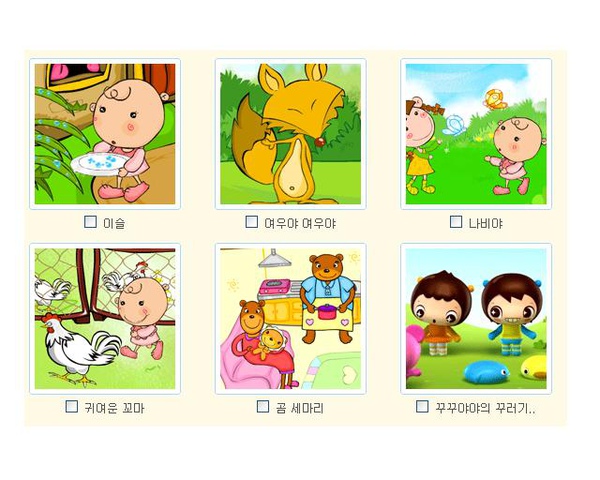Click the 이슬 title text
600x480 pixels.
click(114, 223)
